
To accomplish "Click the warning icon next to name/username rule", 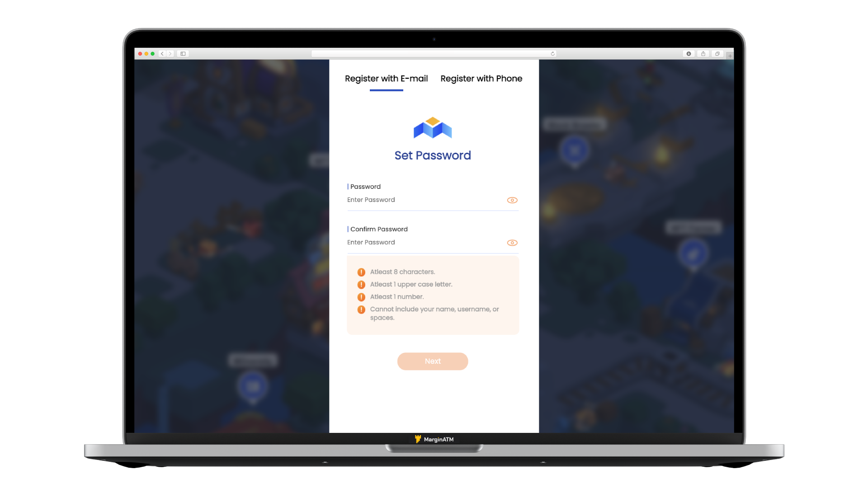I will click(x=362, y=309).
